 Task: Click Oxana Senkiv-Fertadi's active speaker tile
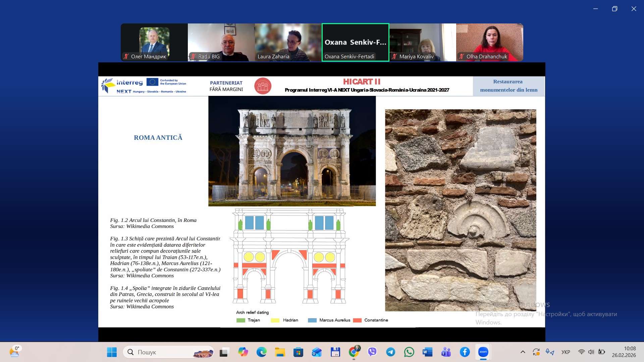tap(355, 42)
